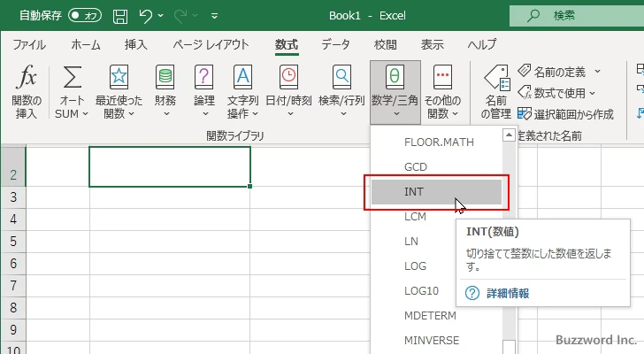
Task: Click the Save icon in the title bar
Action: [x=120, y=17]
